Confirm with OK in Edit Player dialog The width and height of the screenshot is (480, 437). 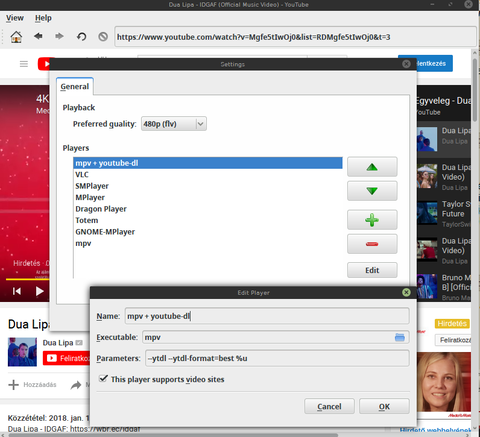[384, 406]
